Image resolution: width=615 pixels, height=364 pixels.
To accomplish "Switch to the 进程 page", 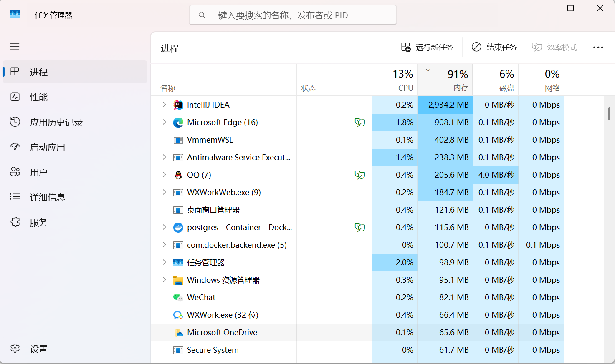I will [75, 72].
